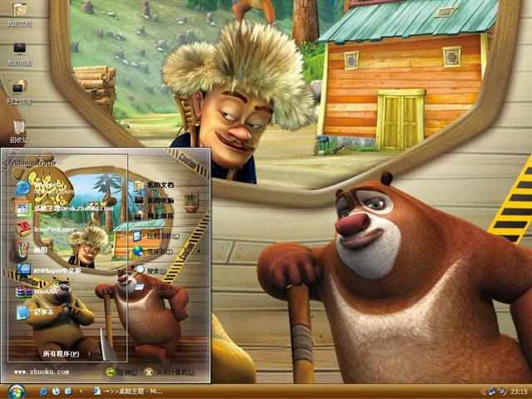The image size is (532, 399).
Task: Select 连接到(T) connect-to entry
Action: pos(153,251)
